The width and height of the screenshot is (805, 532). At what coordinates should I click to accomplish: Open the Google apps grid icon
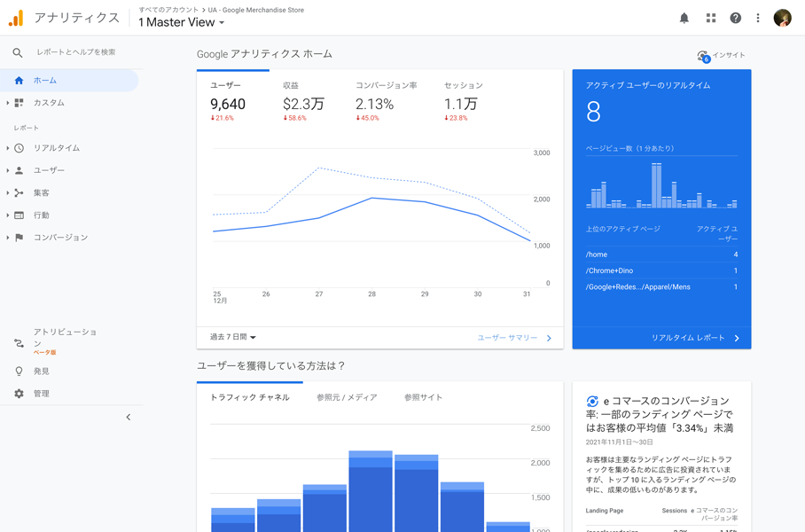(710, 18)
